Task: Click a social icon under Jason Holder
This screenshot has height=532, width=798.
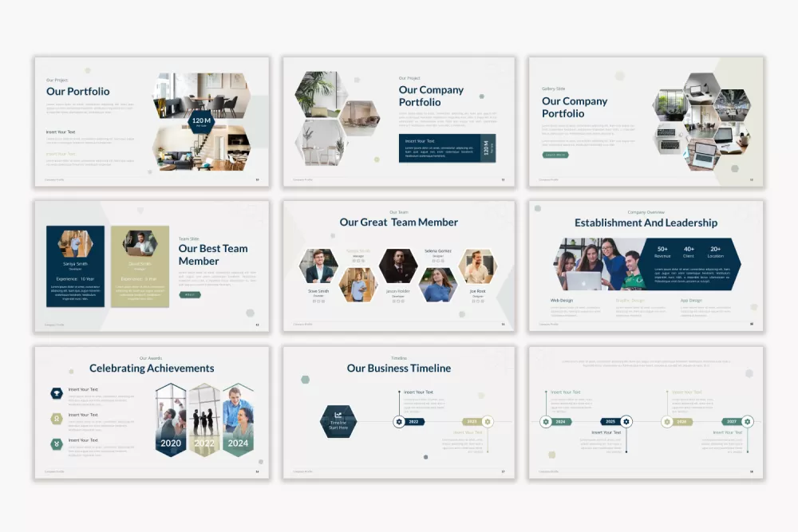Action: 398,302
